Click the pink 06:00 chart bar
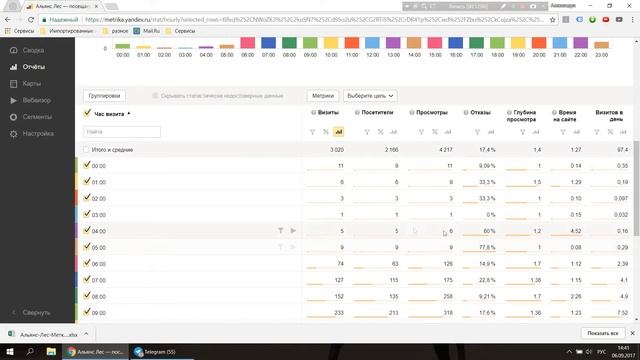Viewport: 640px width, 360px height. [248, 43]
